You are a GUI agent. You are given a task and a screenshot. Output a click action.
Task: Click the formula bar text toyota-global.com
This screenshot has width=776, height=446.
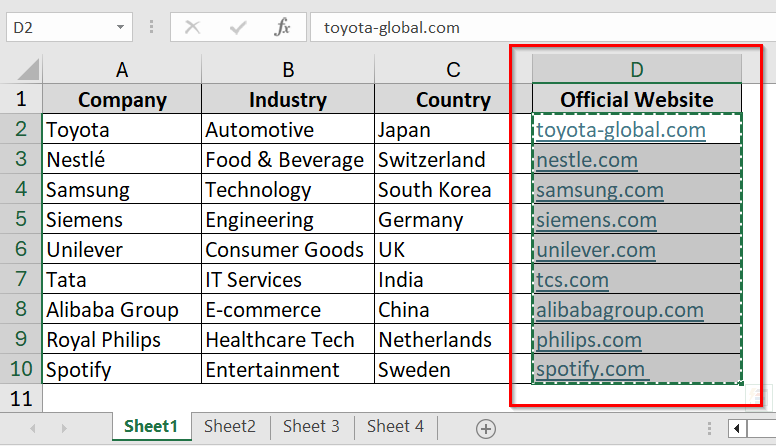coord(391,28)
